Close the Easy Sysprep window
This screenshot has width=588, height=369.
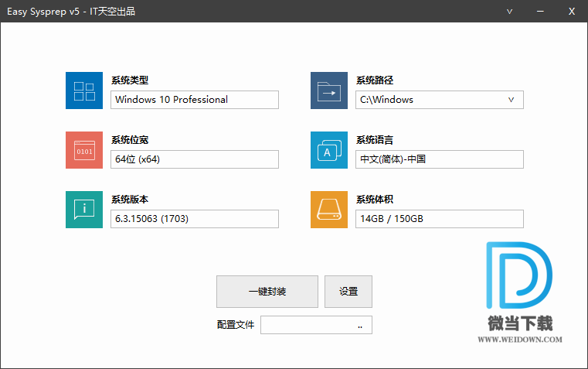coord(572,12)
